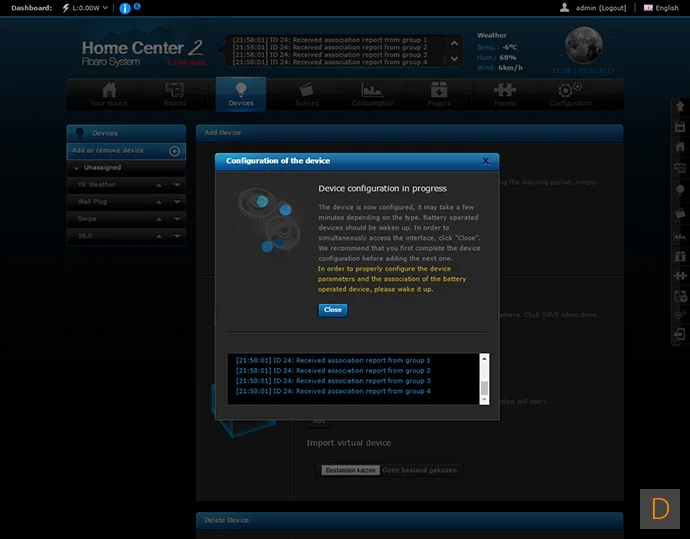This screenshot has width=690, height=539.
Task: Click the puzzle panels icon in right sidebar
Action: pyautogui.click(x=680, y=276)
